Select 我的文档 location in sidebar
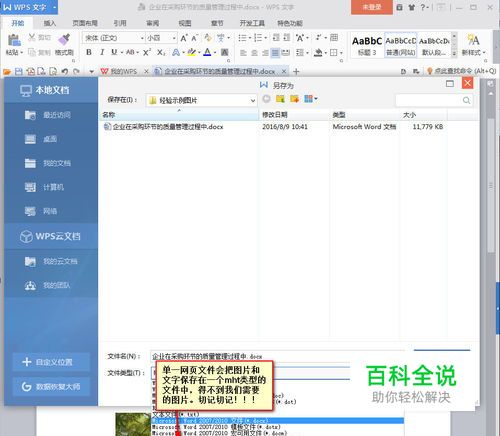 (51, 163)
